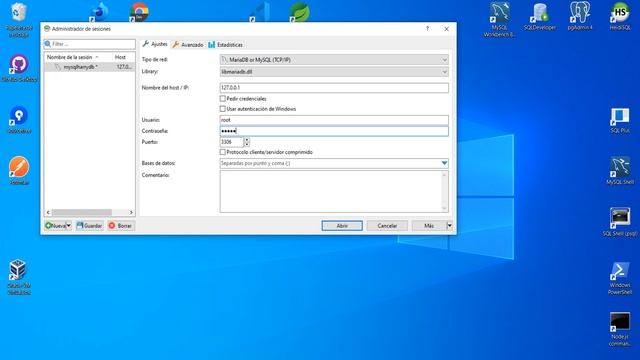Viewport: 640px width, 360px height.
Task: Open the Library dropdown
Action: [334, 72]
